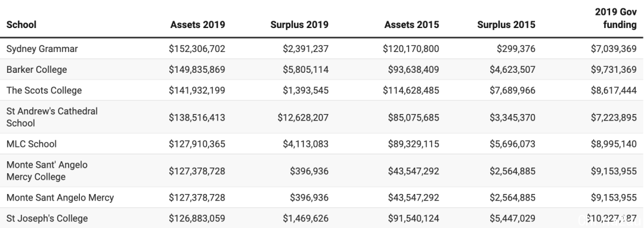Click Barker College's $9,731,369 funding value
The height and width of the screenshot is (228, 644).
[x=614, y=69]
